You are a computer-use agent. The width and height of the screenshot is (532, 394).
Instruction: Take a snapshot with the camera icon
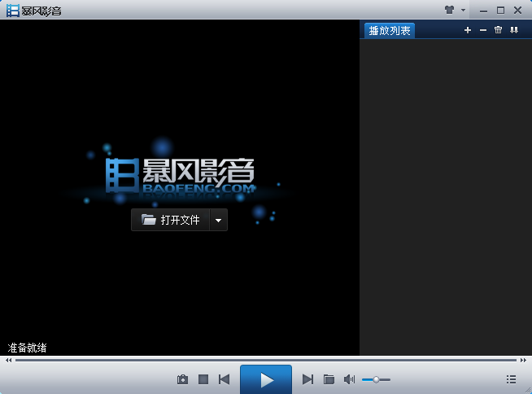pyautogui.click(x=182, y=379)
